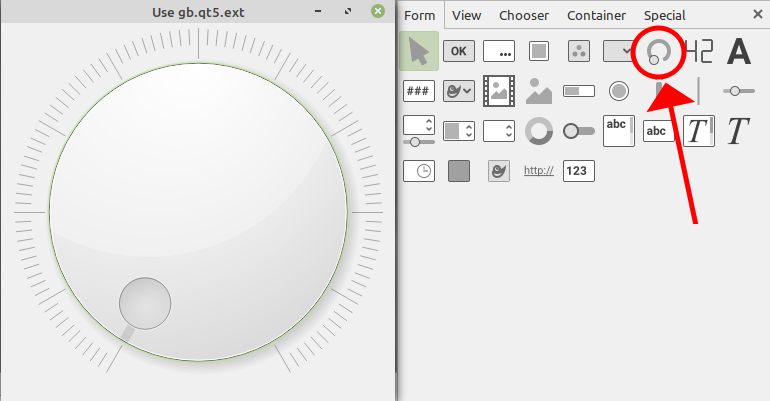770x401 pixels.
Task: Choose the Dial control icon
Action: pyautogui.click(x=658, y=52)
